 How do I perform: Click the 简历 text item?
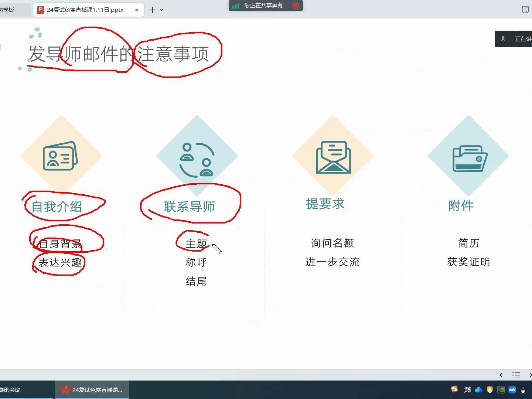click(x=469, y=243)
